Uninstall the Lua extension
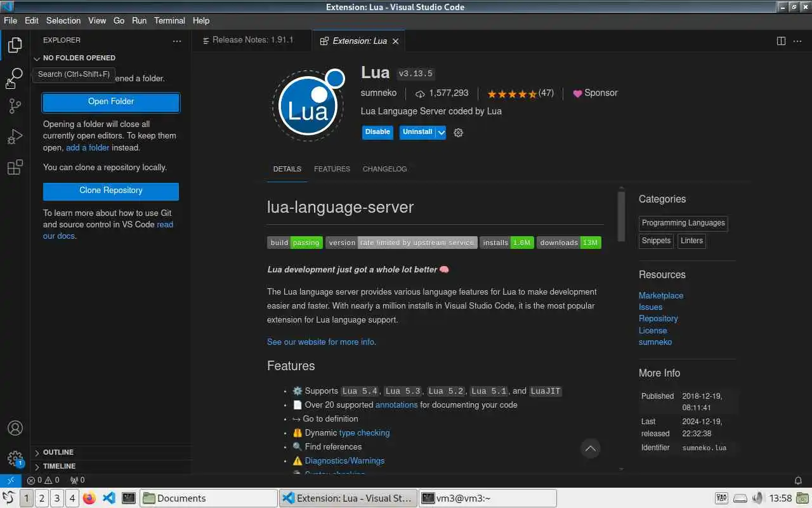 417,132
